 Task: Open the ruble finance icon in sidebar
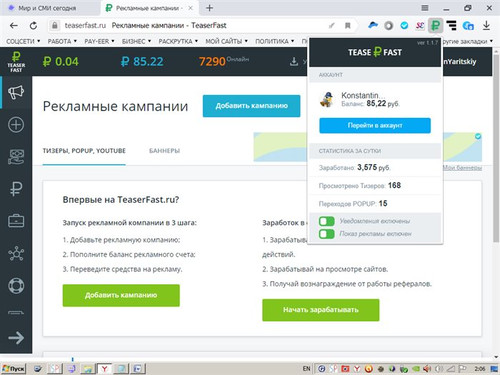point(16,189)
